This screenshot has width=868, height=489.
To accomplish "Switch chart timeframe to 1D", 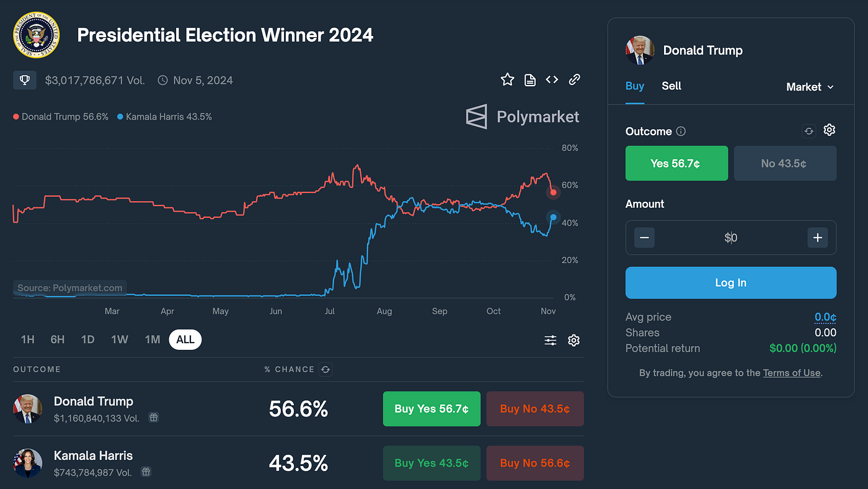I will (x=87, y=339).
